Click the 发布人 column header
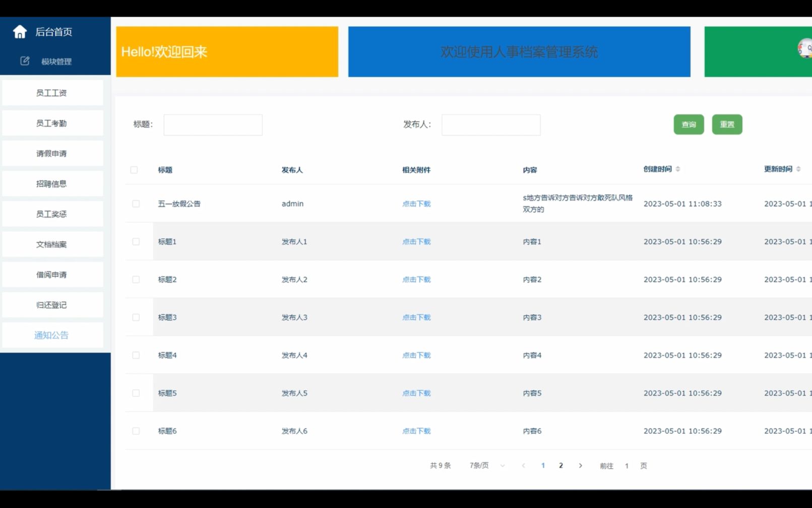Image resolution: width=812 pixels, height=508 pixels. coord(292,170)
